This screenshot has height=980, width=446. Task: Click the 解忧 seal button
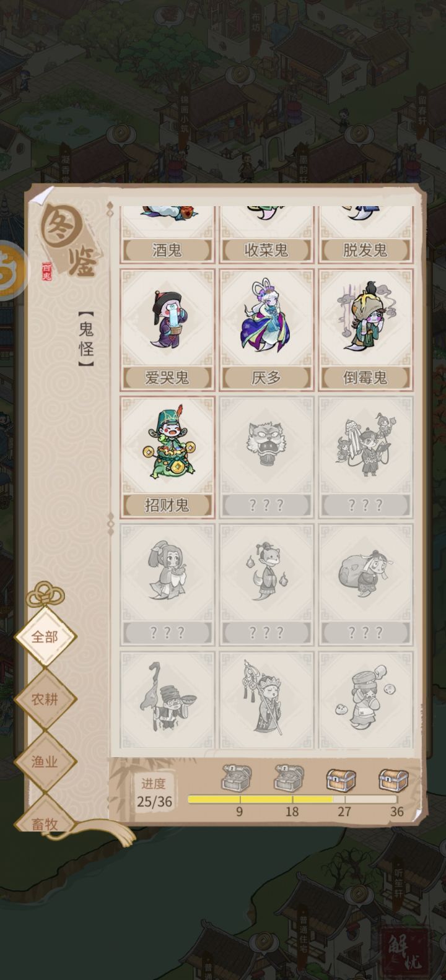point(405,952)
